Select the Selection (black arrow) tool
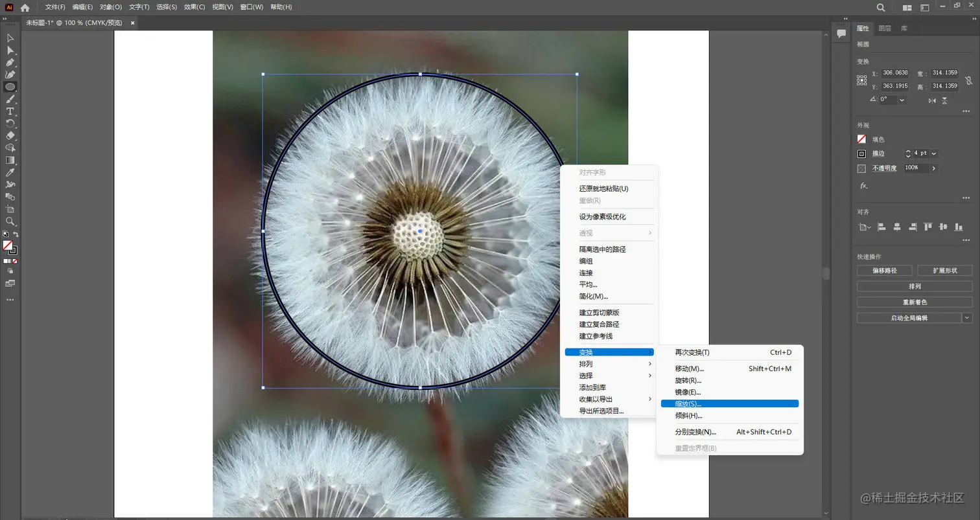 point(10,38)
